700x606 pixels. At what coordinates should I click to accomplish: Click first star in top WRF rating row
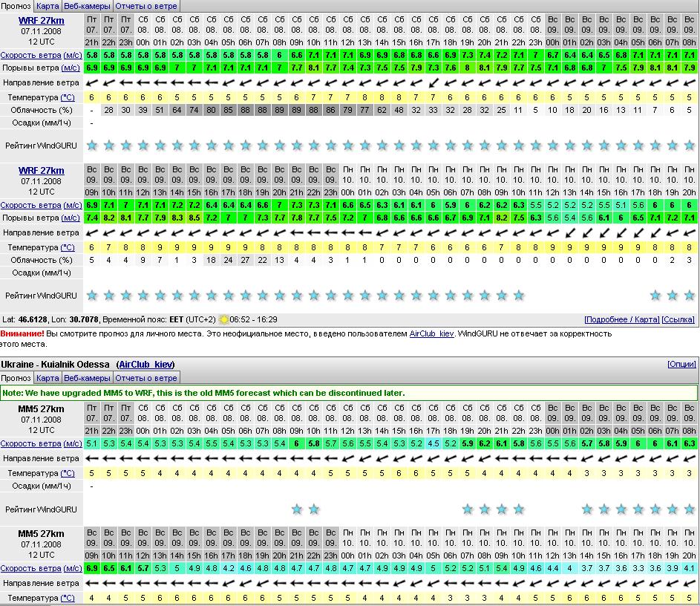[x=91, y=145]
